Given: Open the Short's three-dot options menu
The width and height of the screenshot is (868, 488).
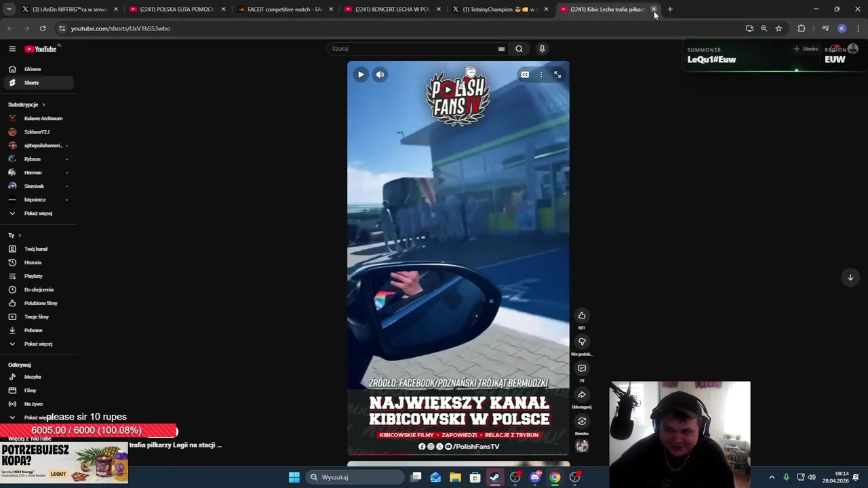Looking at the screenshot, I should (541, 75).
